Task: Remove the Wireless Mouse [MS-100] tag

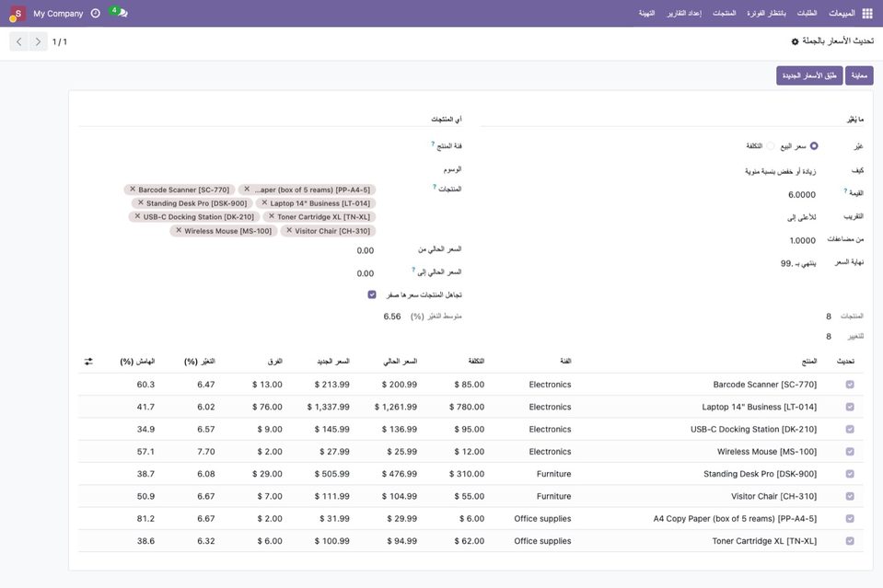Action: coord(178,230)
